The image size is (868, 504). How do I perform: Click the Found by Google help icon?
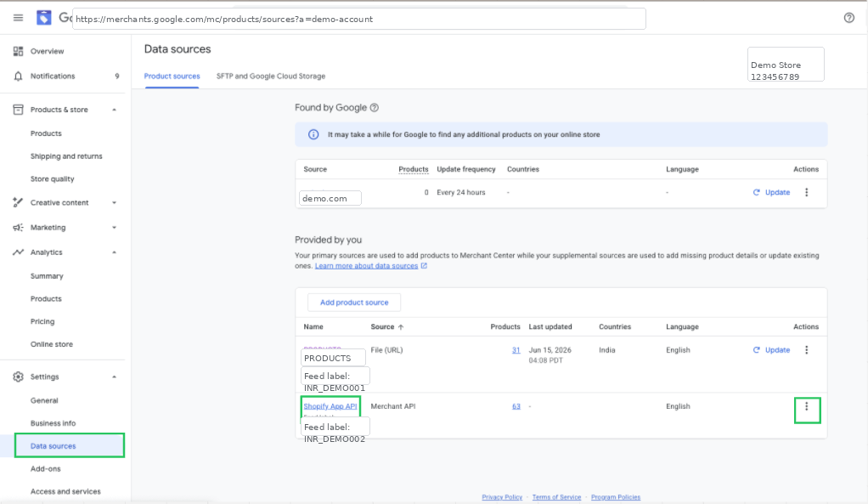375,107
